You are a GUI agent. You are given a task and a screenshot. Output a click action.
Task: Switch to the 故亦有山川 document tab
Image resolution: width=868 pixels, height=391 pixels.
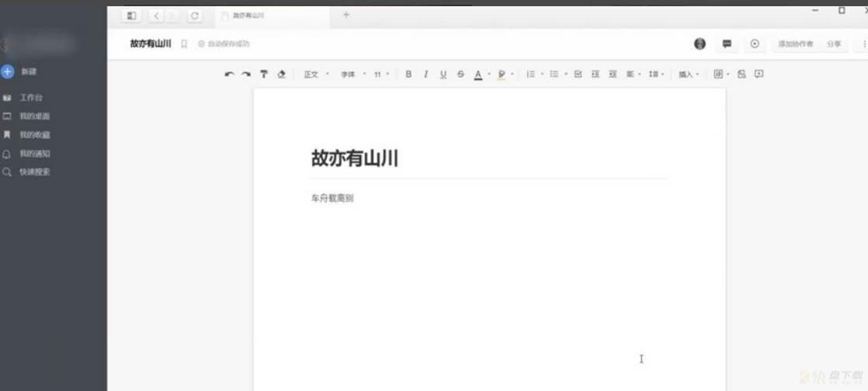pyautogui.click(x=273, y=16)
